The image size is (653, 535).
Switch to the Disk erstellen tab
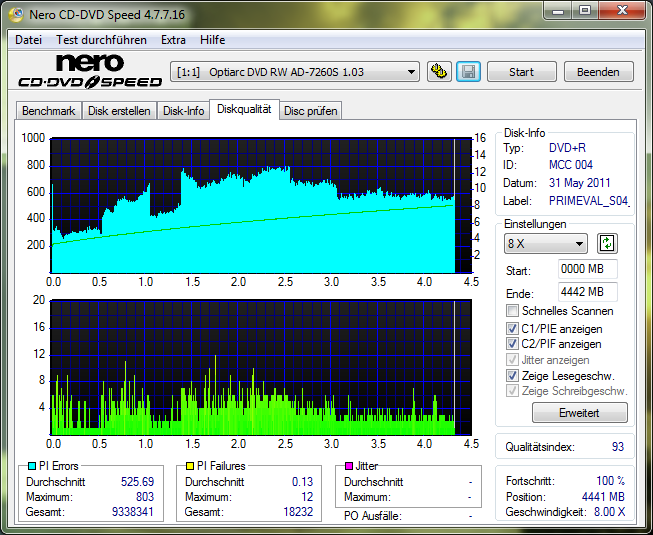point(119,111)
